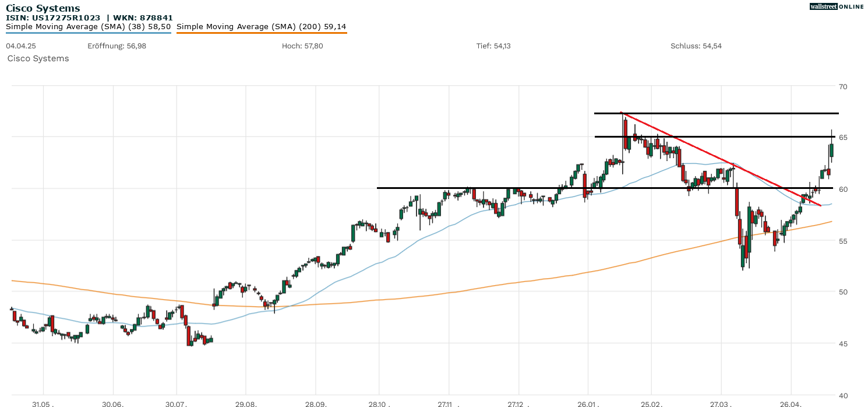Click the 40 price axis label
Viewport: 868px width, 407px height.
pyautogui.click(x=844, y=395)
